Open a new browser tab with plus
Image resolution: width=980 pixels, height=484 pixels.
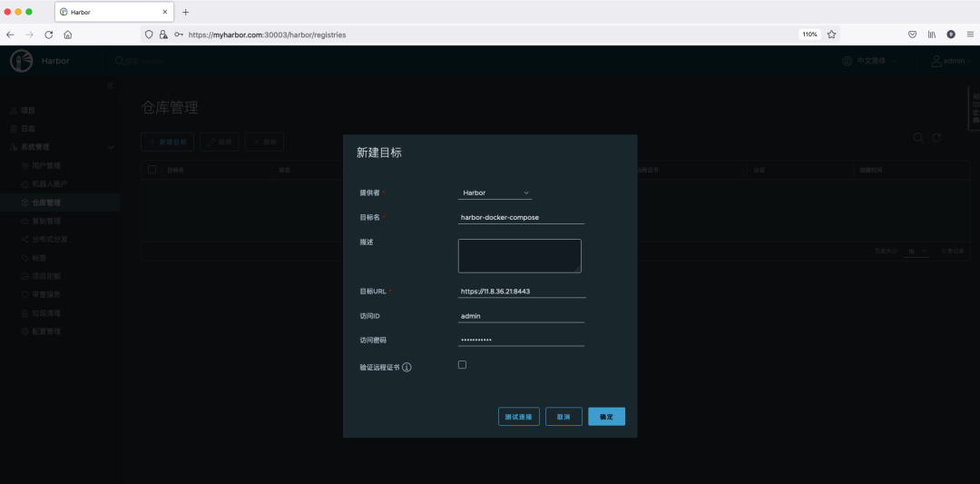[185, 12]
